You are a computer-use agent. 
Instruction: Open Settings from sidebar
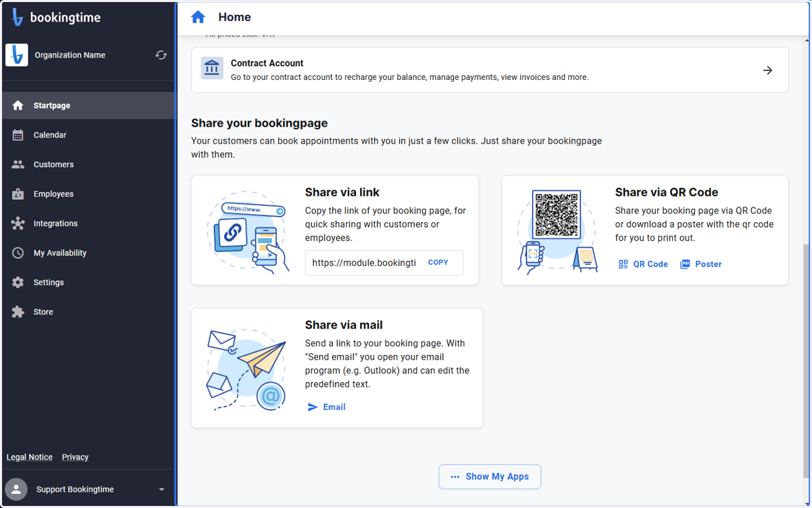click(88, 282)
